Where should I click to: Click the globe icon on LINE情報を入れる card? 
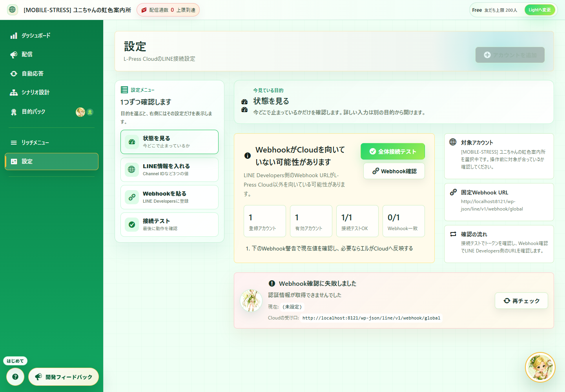[132, 170]
